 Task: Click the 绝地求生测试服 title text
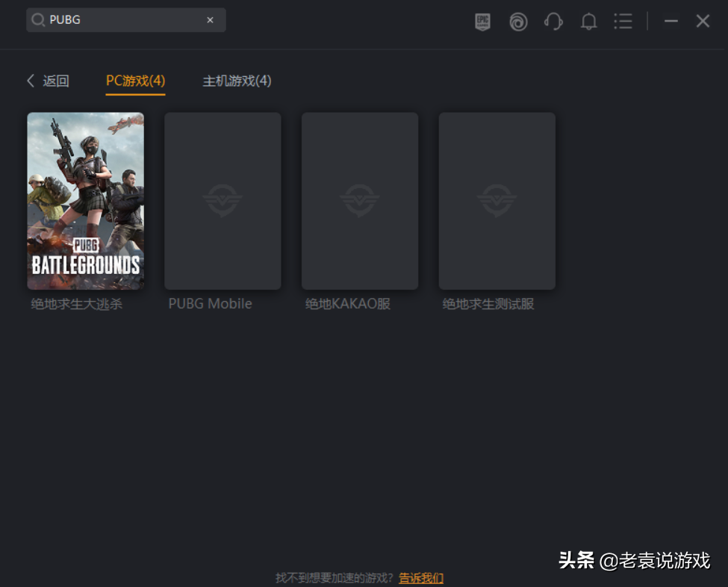(x=488, y=304)
